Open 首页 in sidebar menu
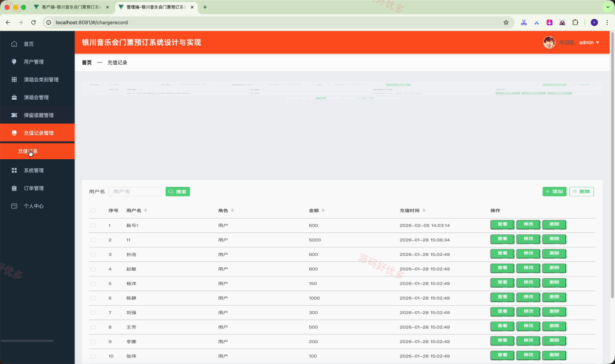The height and width of the screenshot is (364, 615). (x=37, y=44)
